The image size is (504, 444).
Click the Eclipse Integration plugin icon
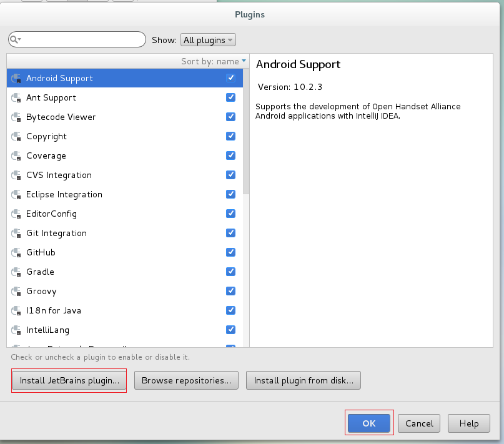pyautogui.click(x=16, y=194)
